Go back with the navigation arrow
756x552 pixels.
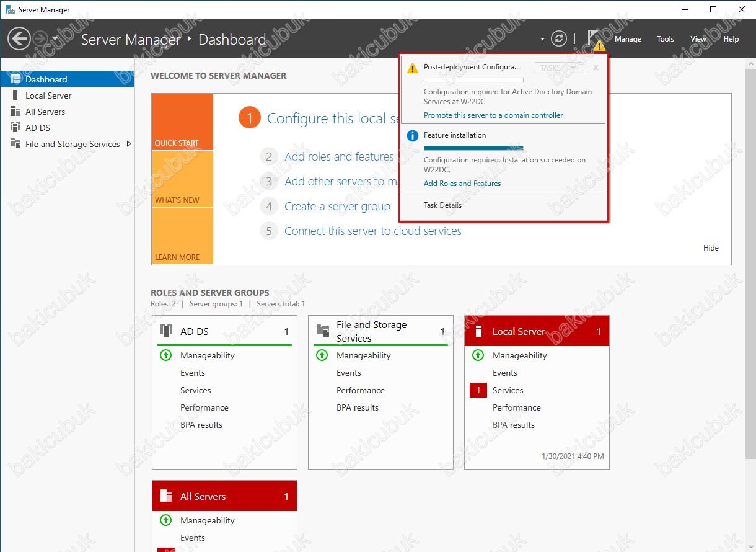pyautogui.click(x=19, y=39)
